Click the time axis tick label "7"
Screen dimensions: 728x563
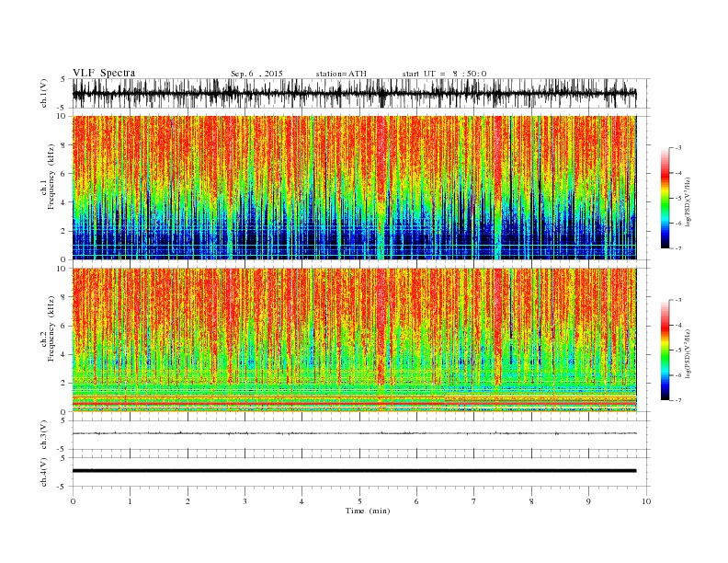[x=474, y=501]
